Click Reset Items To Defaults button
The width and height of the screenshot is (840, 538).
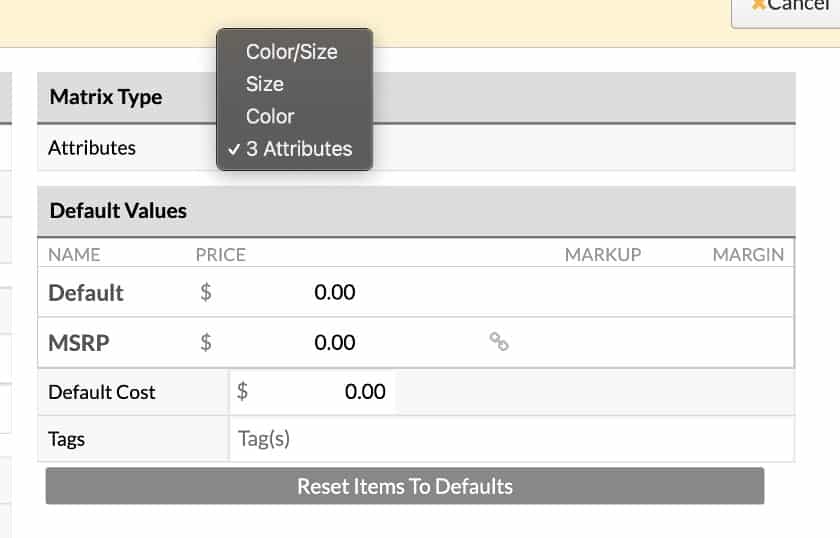point(405,486)
